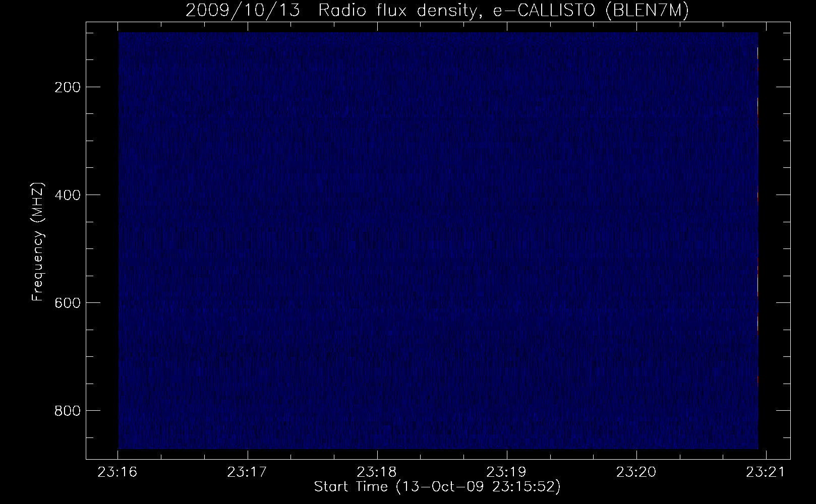Click the 'Start Time (13-Oct-09 23:15:52)' label
This screenshot has width=816, height=504.
coord(437,487)
